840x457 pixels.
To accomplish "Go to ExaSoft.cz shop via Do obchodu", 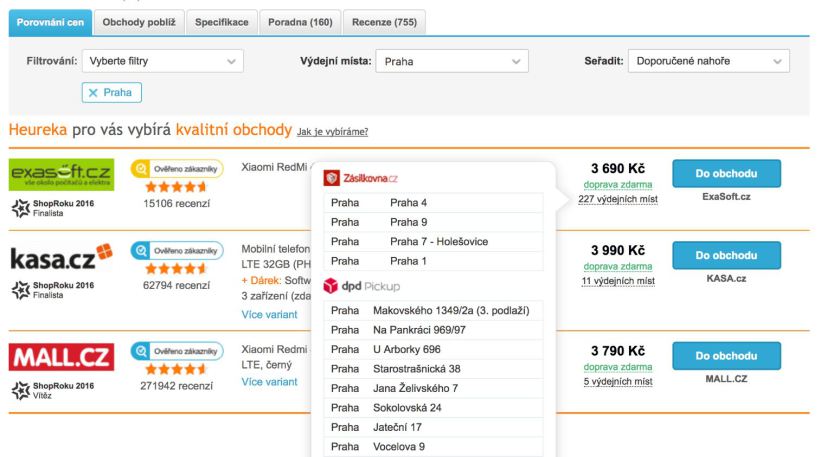I will point(726,174).
